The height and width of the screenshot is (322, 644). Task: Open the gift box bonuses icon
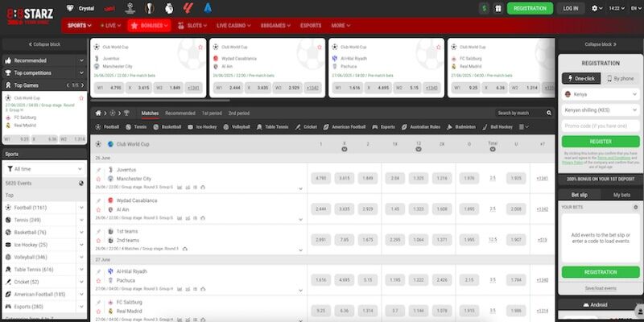[x=498, y=8]
